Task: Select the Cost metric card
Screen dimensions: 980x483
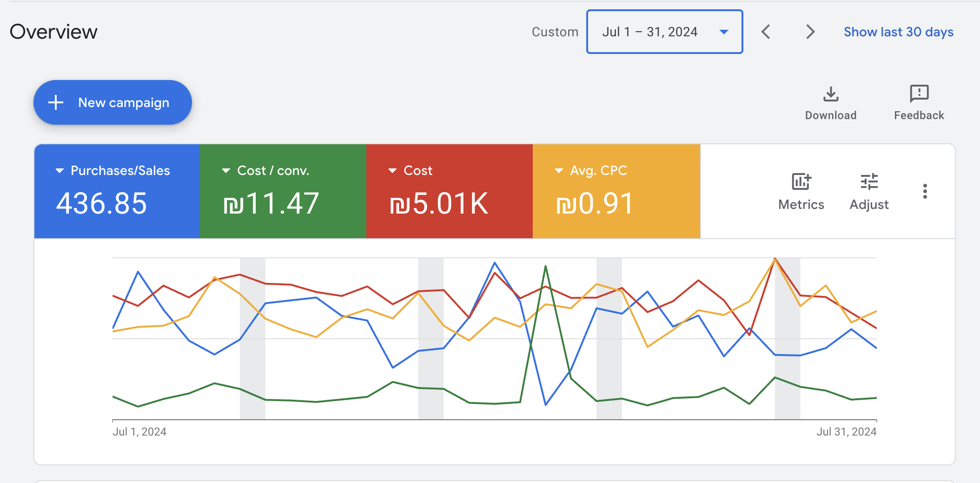Action: [x=450, y=191]
